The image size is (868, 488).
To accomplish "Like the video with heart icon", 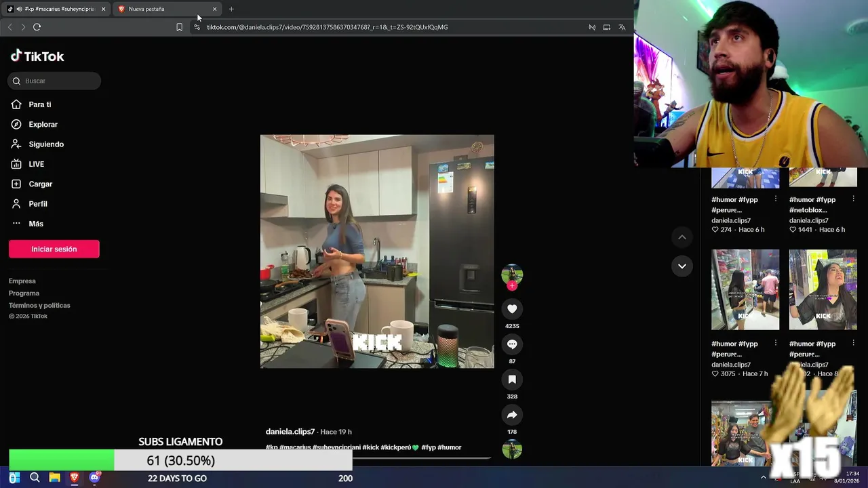I will [x=512, y=308].
